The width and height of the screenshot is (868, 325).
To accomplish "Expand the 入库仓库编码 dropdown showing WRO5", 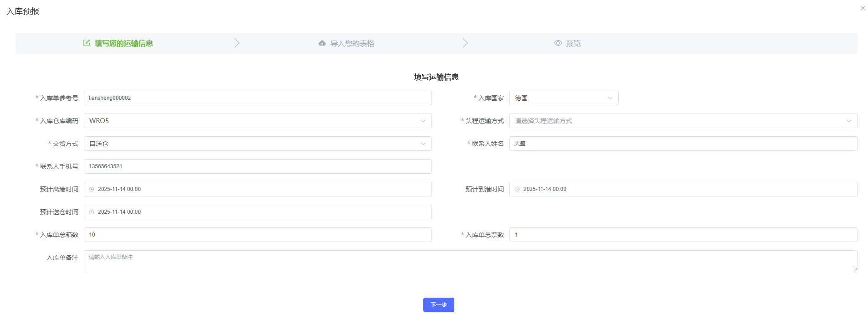I will (x=257, y=121).
